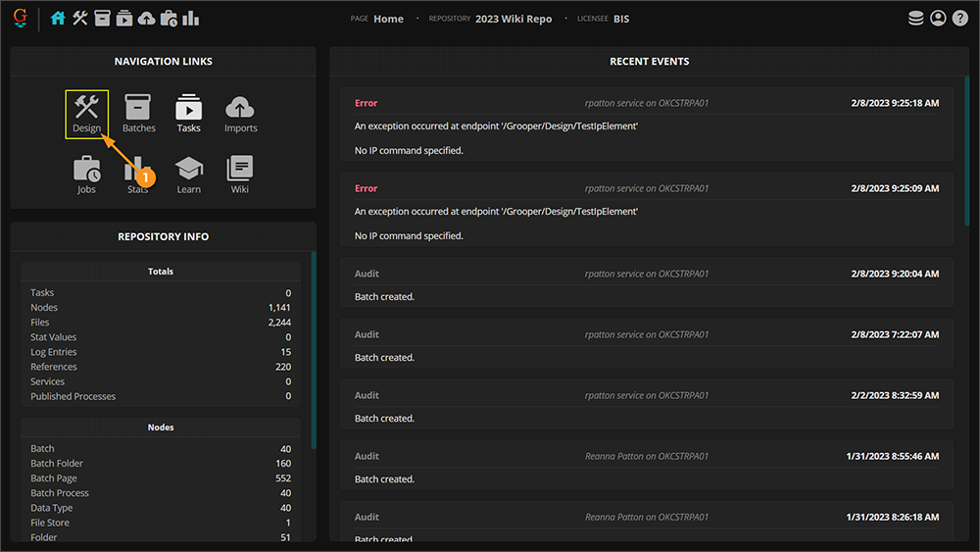Open the Jobs briefcase icon link

pos(86,175)
